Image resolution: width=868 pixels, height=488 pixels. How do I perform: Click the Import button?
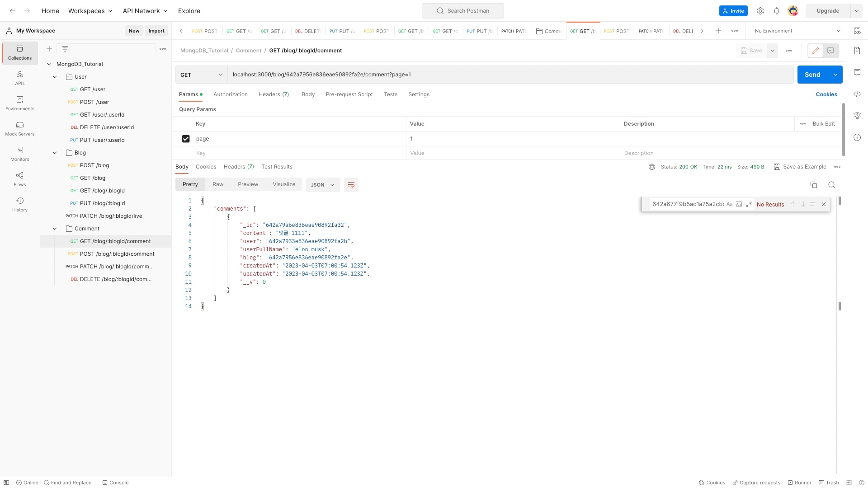156,31
